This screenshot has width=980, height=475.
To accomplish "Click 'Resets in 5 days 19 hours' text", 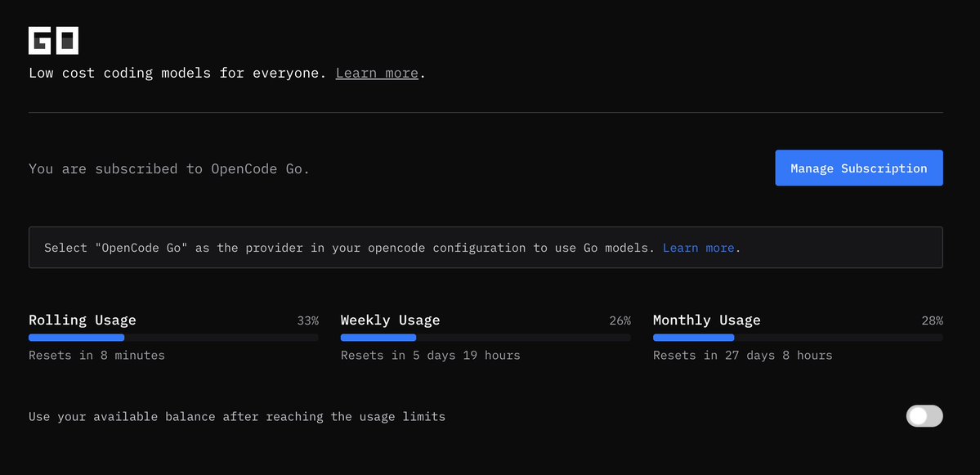I will pos(431,356).
